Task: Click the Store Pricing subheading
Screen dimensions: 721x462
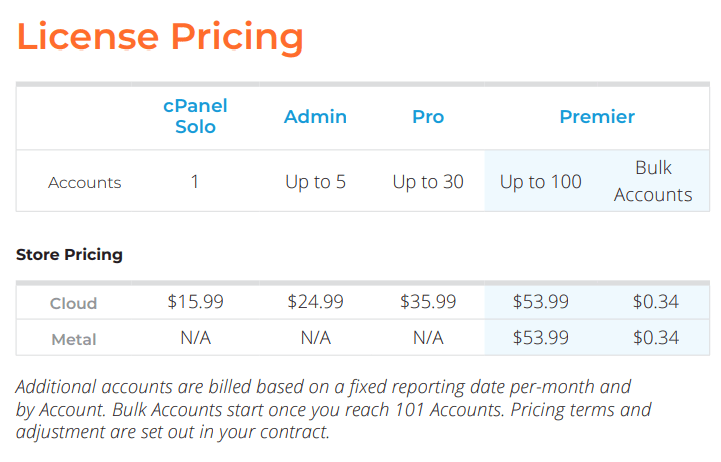Action: click(x=69, y=254)
